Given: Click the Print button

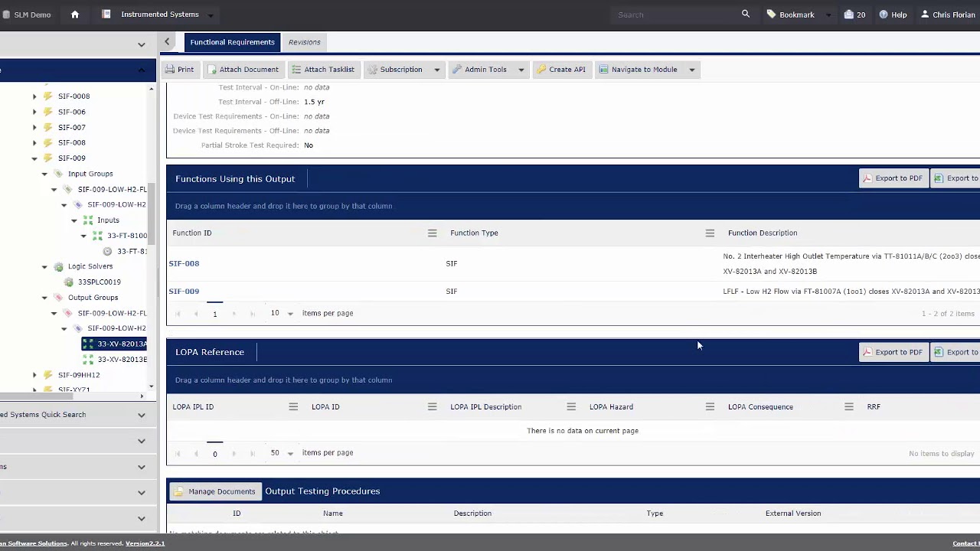Looking at the screenshot, I should pos(180,70).
